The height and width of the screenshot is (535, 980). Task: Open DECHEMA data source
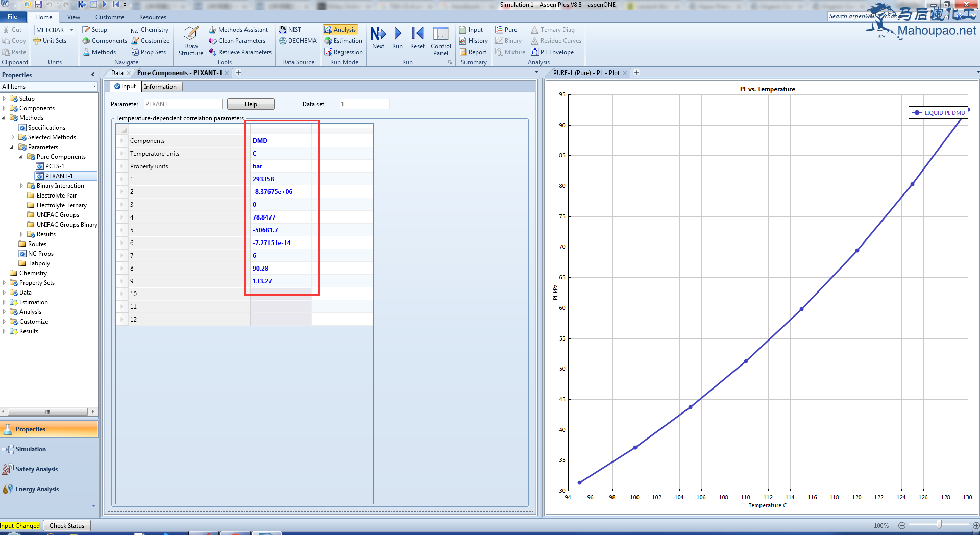pos(298,41)
